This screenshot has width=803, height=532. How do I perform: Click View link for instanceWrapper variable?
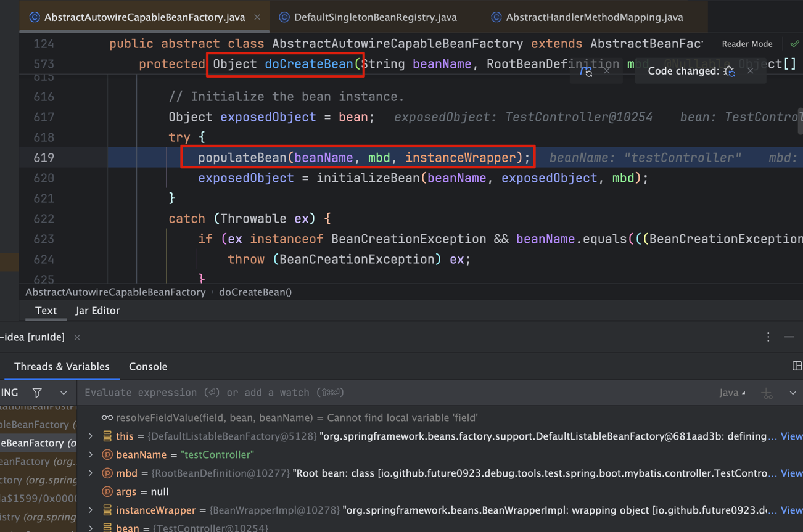pos(791,510)
